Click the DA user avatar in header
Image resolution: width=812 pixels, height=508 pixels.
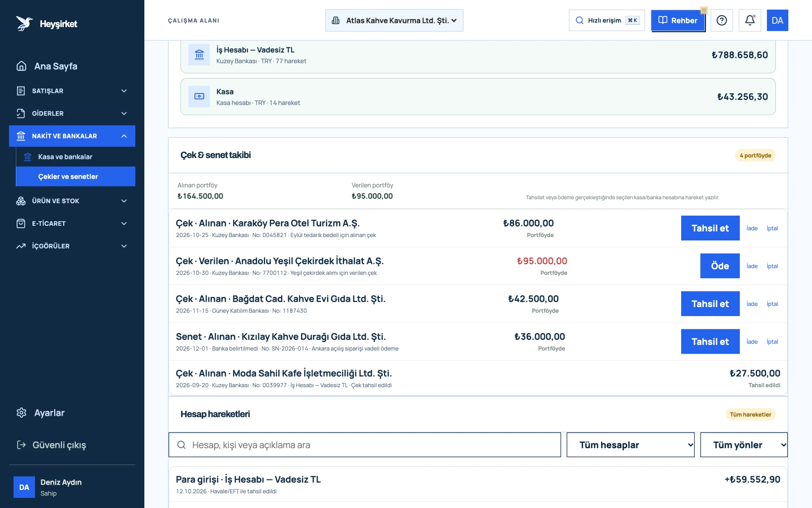coord(777,20)
